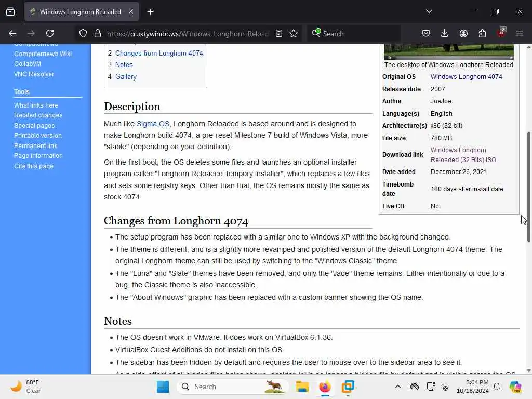Click the scrollbar down arrow
Viewport: 532px width, 399px height.
pos(528,370)
